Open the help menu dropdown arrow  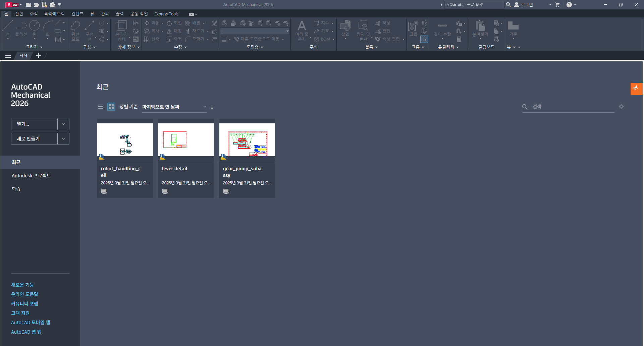point(575,5)
